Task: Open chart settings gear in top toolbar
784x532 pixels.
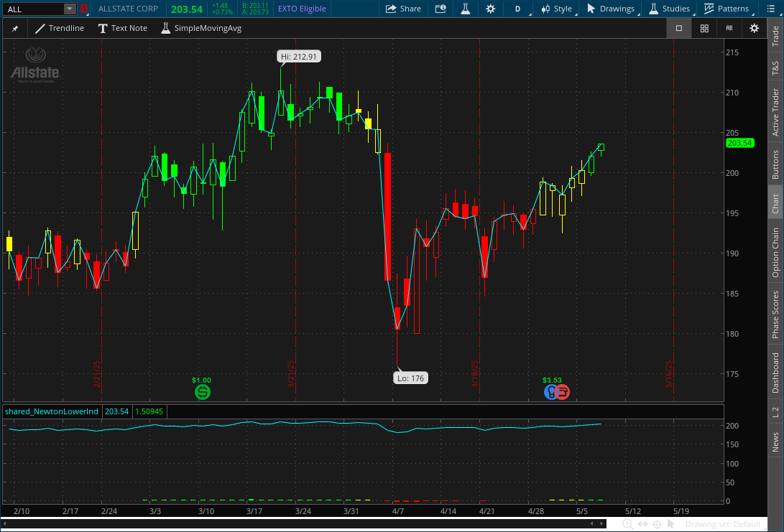Action: [x=491, y=9]
